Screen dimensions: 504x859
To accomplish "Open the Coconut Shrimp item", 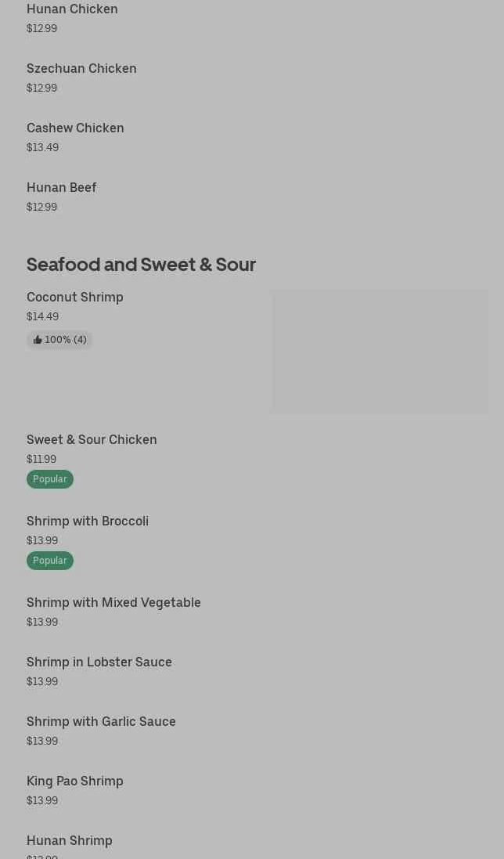I will pos(75,298).
